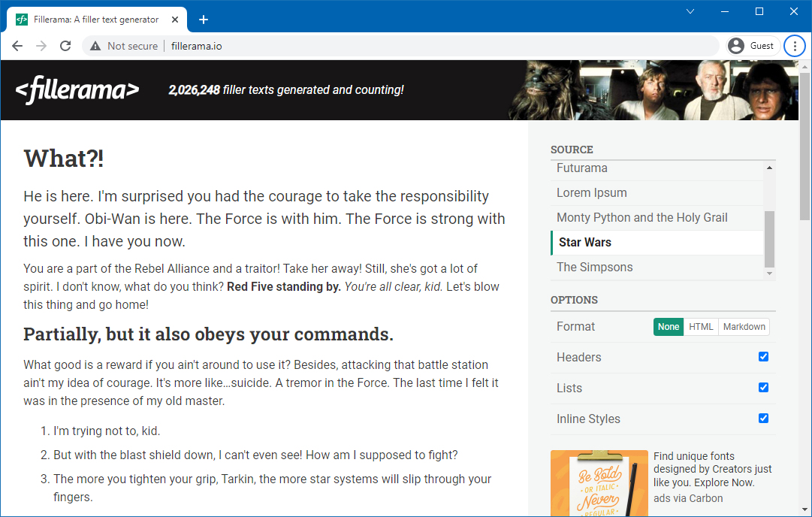The width and height of the screenshot is (812, 517).
Task: Go back using the browser back arrow
Action: pos(17,46)
